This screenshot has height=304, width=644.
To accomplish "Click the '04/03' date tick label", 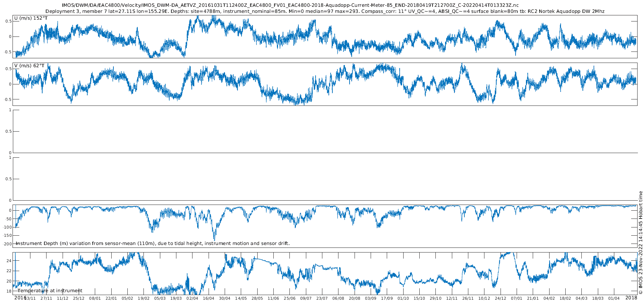I will tap(581, 298).
